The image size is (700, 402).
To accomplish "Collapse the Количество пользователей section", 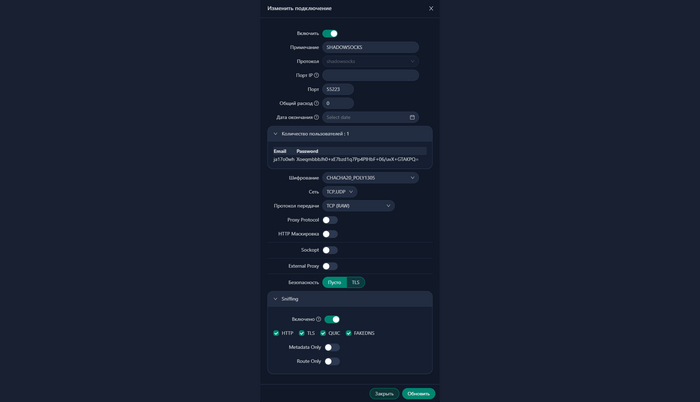I will coord(350,134).
